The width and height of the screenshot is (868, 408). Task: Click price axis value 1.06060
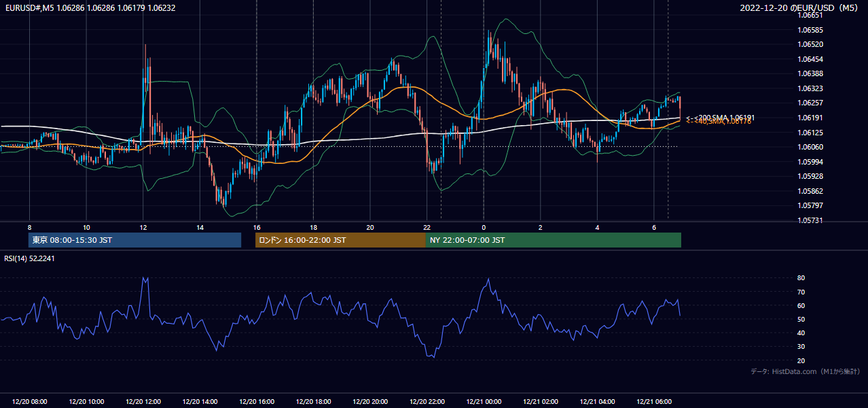(x=810, y=147)
